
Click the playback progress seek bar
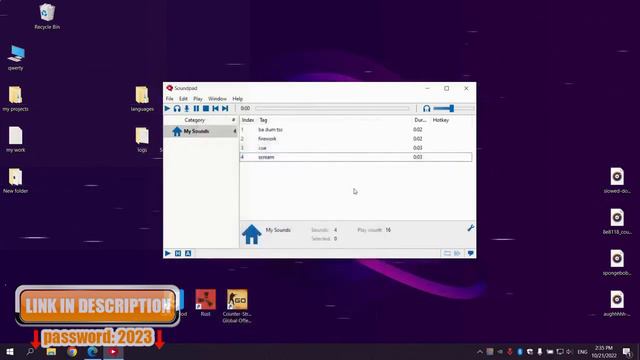pyautogui.click(x=332, y=109)
